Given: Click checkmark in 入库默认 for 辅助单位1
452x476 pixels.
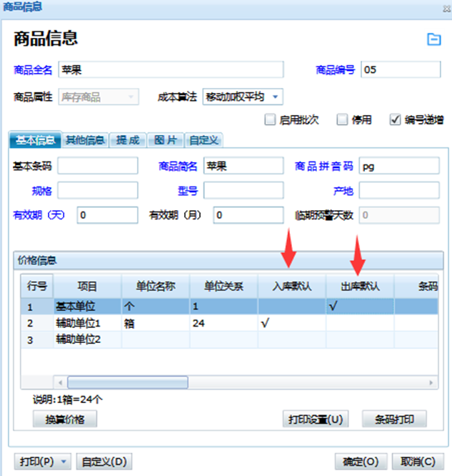Looking at the screenshot, I should [265, 323].
